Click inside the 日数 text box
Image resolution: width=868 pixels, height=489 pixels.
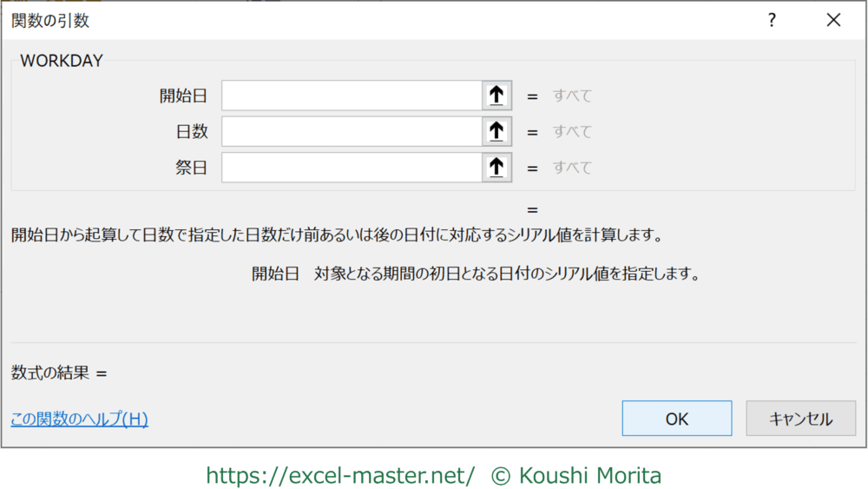point(352,131)
